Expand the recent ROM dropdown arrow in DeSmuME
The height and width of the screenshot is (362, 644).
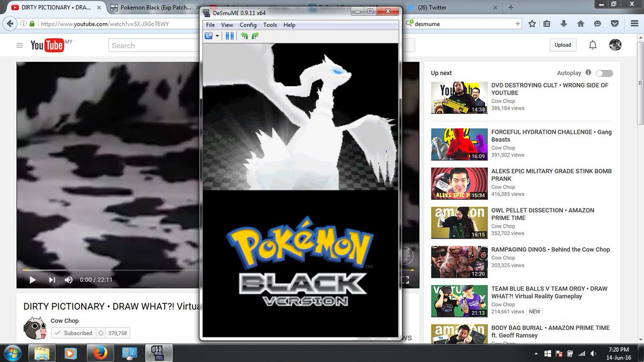[x=217, y=36]
